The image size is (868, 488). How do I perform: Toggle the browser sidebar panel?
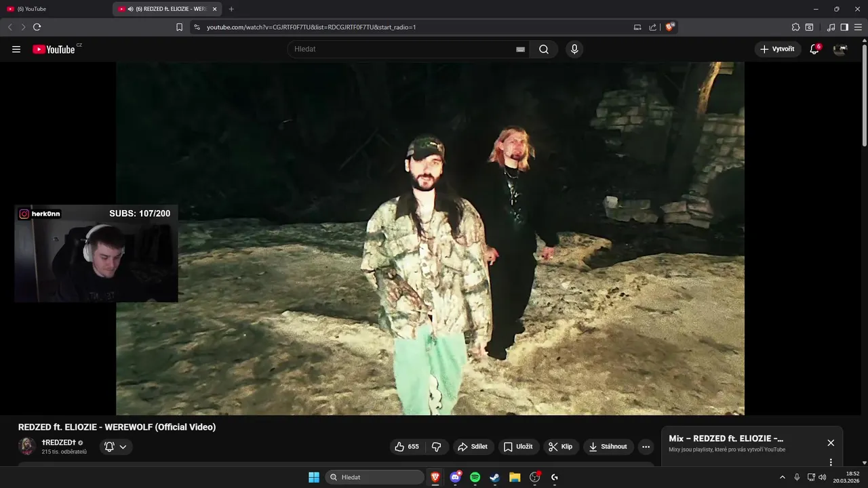click(x=844, y=27)
